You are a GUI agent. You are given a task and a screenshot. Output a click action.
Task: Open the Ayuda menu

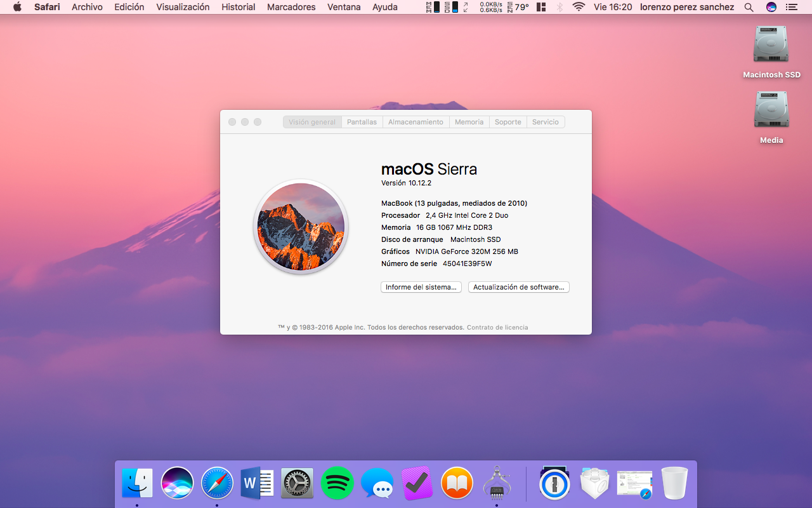(x=385, y=7)
